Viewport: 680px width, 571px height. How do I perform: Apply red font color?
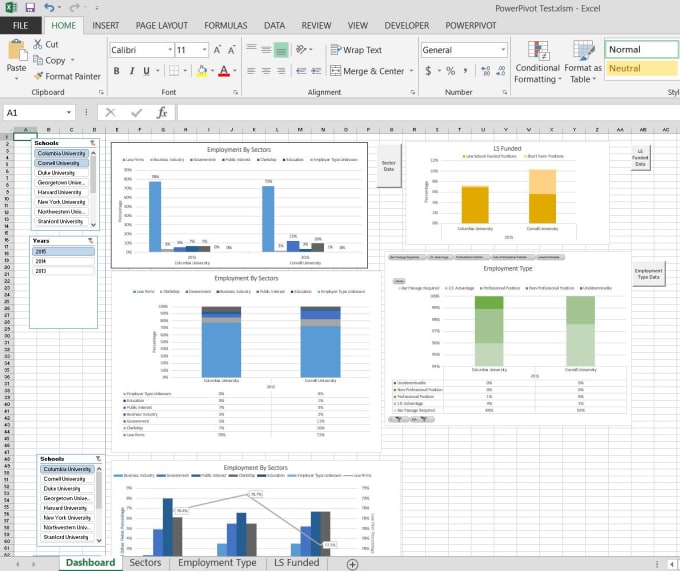pyautogui.click(x=224, y=71)
